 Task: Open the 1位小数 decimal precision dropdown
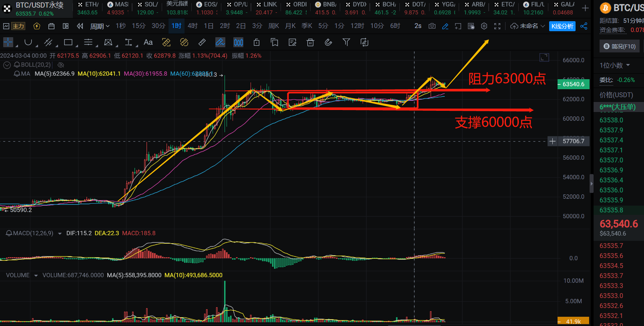pyautogui.click(x=615, y=65)
